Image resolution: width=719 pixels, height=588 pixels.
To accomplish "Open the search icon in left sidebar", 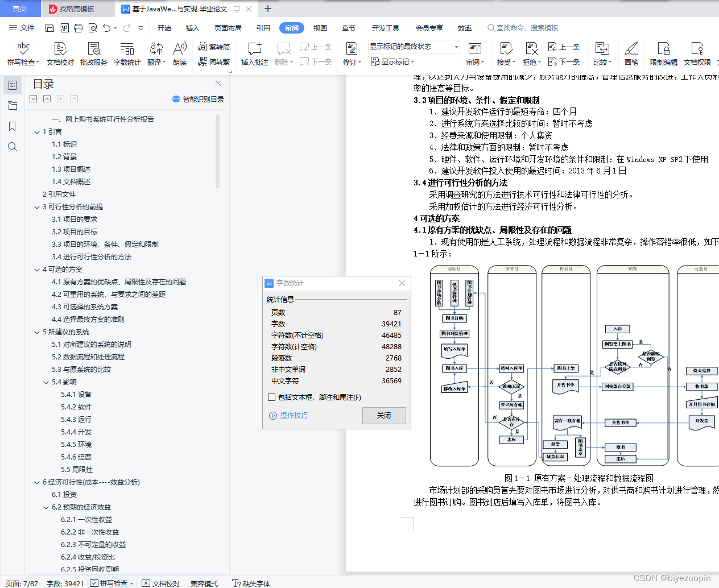I will (13, 147).
